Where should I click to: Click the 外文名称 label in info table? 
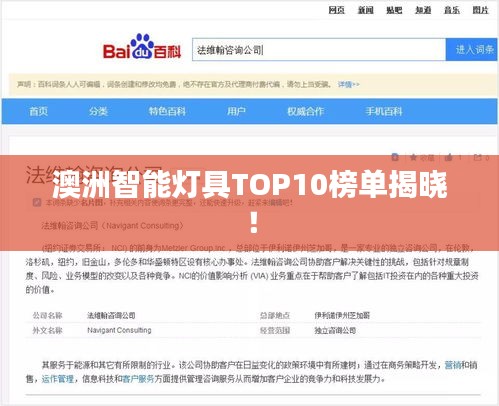(x=47, y=331)
